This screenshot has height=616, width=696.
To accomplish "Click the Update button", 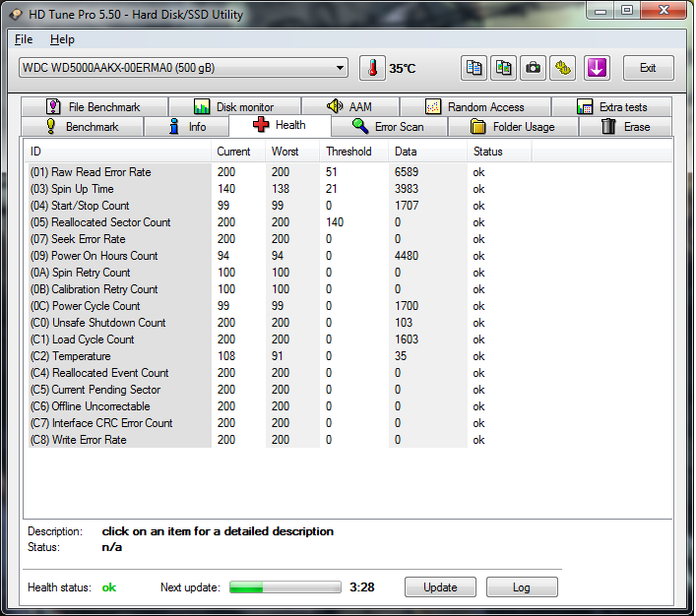I will [440, 587].
